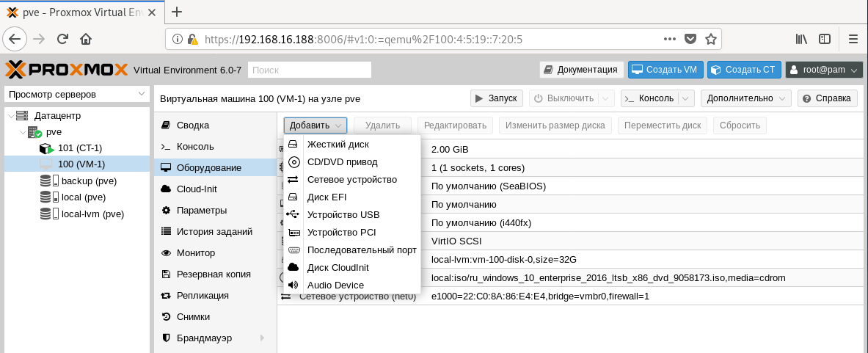
Task: Bookmark page with star icon
Action: point(711,40)
